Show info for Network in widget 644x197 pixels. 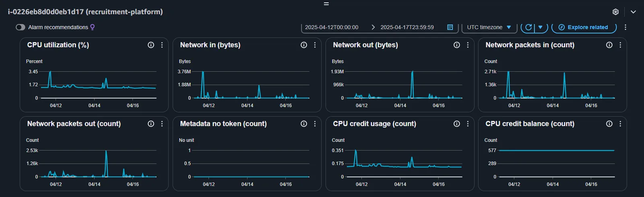pos(304,45)
